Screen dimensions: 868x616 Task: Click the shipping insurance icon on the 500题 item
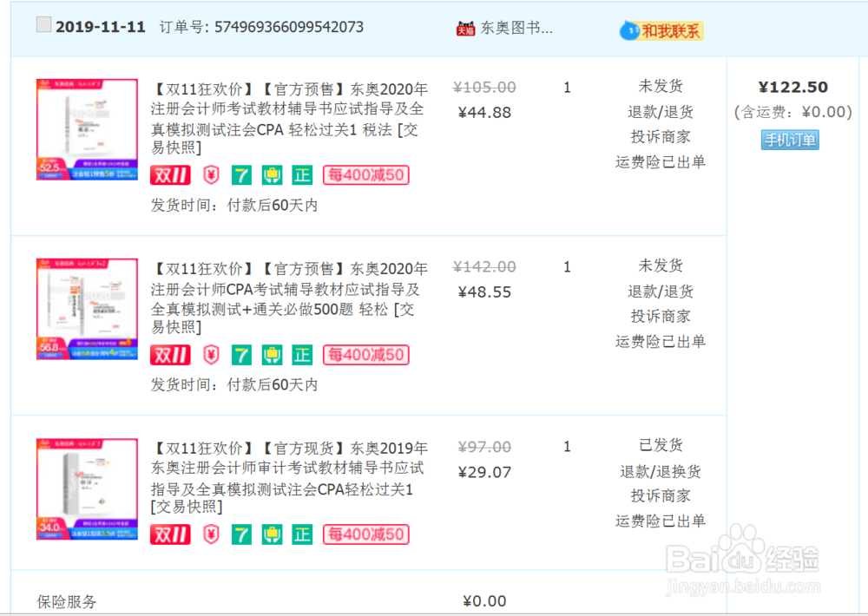coord(272,355)
